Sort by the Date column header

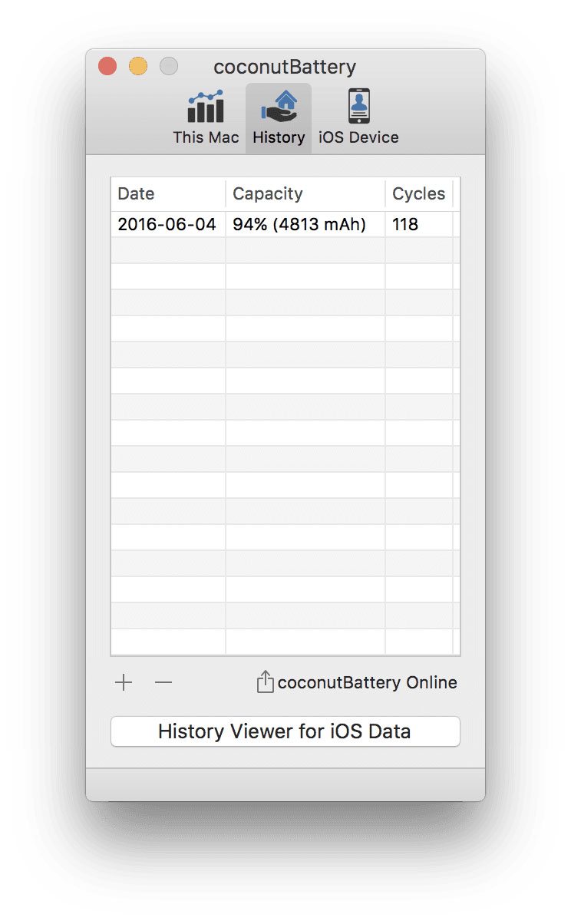(167, 194)
